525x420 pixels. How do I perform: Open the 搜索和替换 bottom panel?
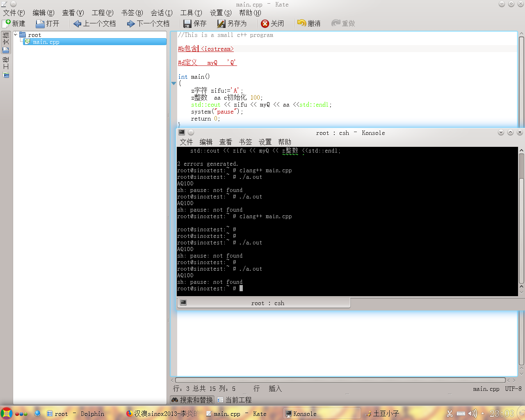pos(192,400)
